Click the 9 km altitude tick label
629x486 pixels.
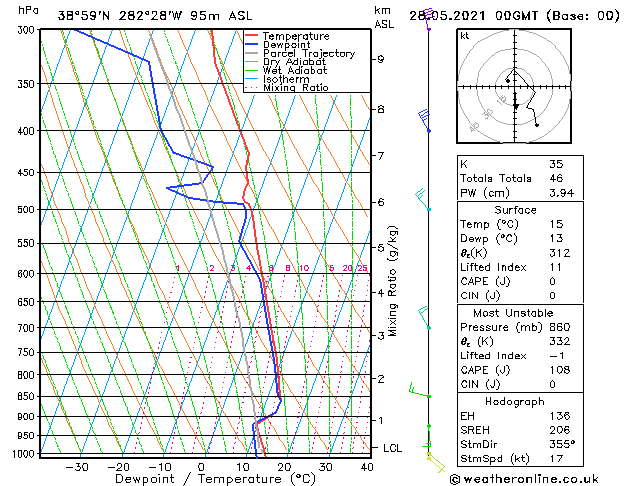click(x=380, y=59)
